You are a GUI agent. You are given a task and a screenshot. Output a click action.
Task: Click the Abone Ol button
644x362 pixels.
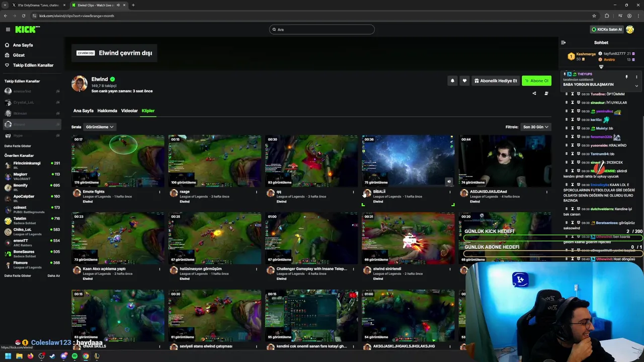[x=536, y=80]
